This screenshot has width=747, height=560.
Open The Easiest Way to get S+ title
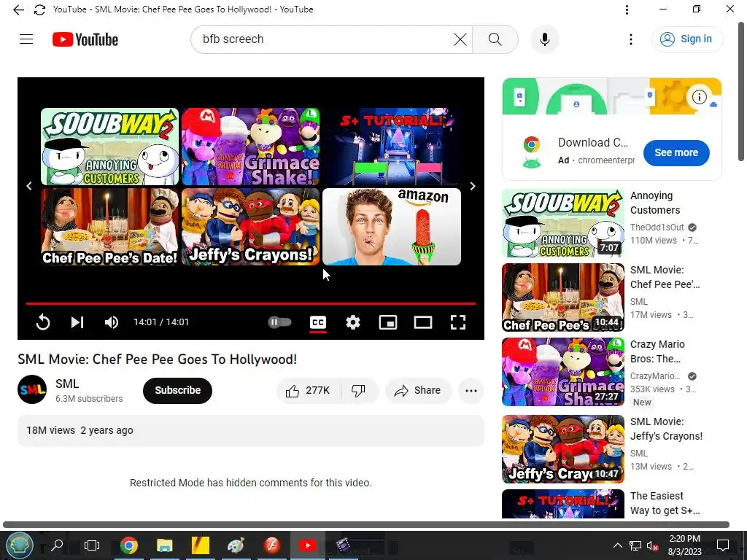click(x=665, y=503)
